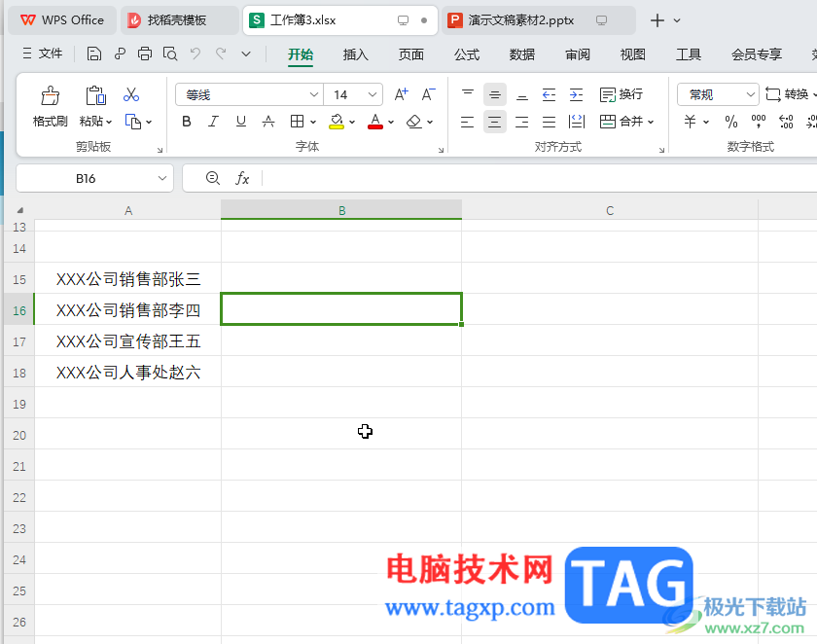The image size is (817, 644).
Task: Click the Wrap Text (换行) button
Action: [x=622, y=94]
